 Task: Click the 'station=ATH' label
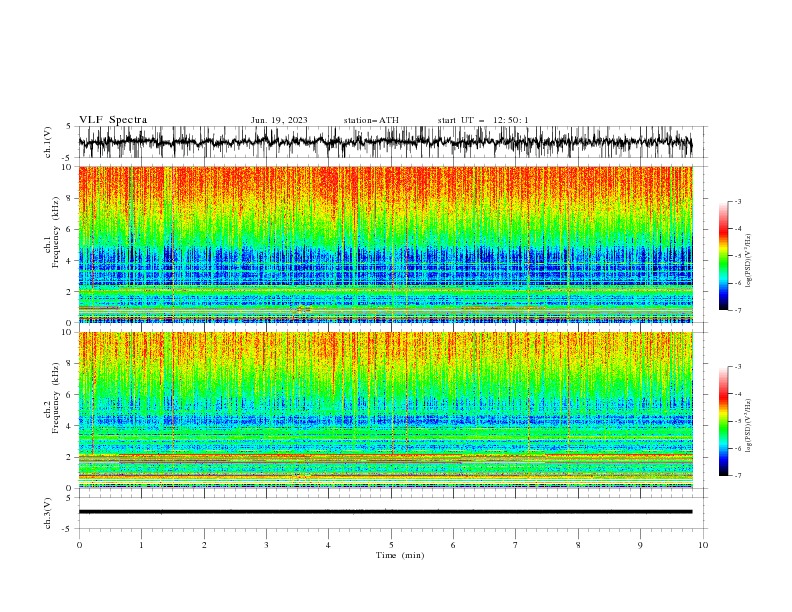371,120
